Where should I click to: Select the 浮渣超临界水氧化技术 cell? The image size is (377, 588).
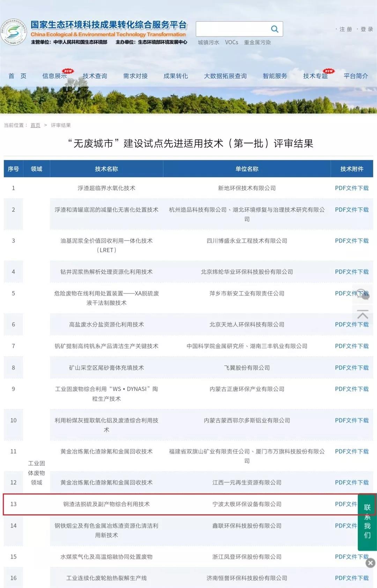point(106,188)
